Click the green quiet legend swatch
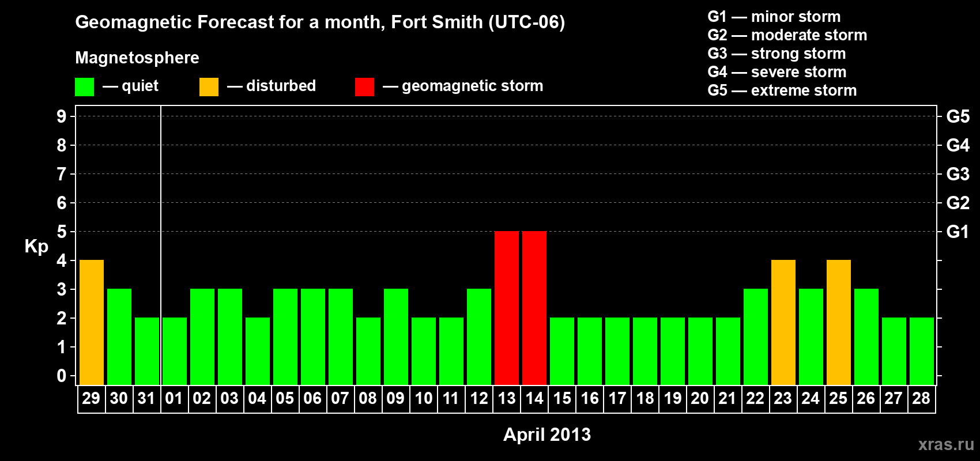The image size is (980, 461). pyautogui.click(x=84, y=87)
